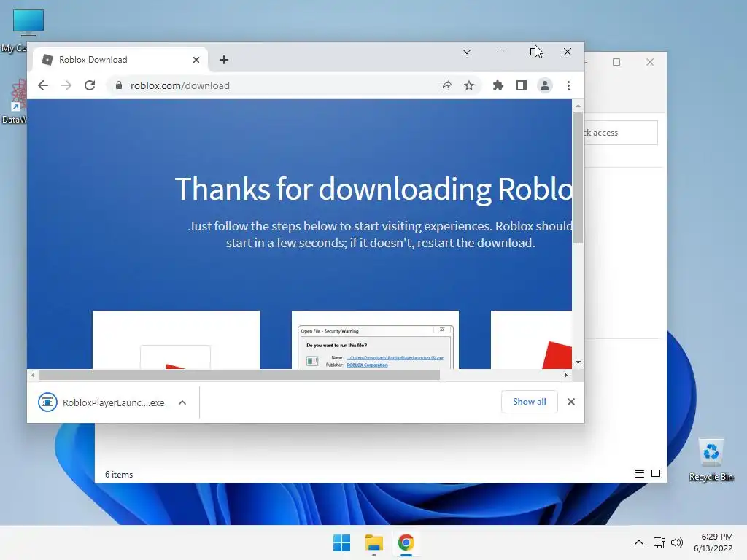Image resolution: width=747 pixels, height=560 pixels.
Task: Click the Security Warning step thumbnail
Action: click(376, 340)
